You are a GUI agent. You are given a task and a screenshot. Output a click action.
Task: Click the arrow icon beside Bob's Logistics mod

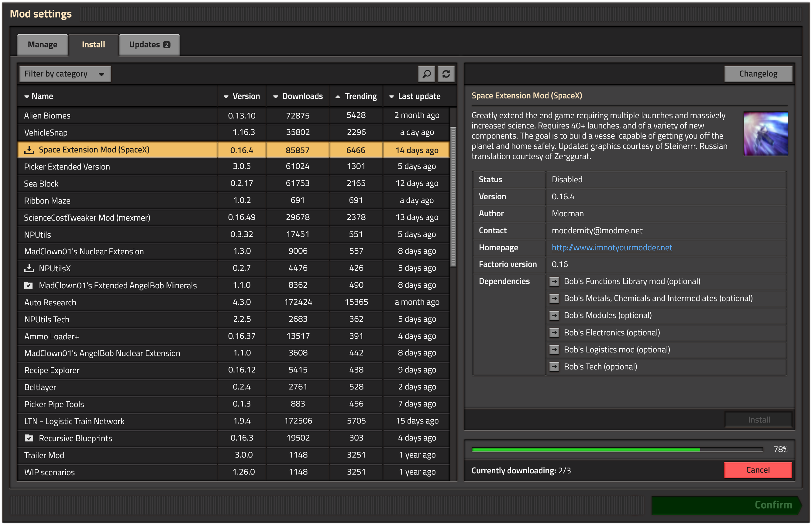click(x=555, y=349)
